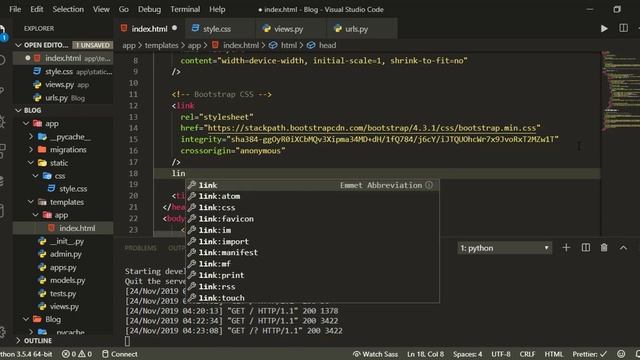The image size is (640, 360).
Task: Click the style.css file icon in the editor tab
Action: 195,28
